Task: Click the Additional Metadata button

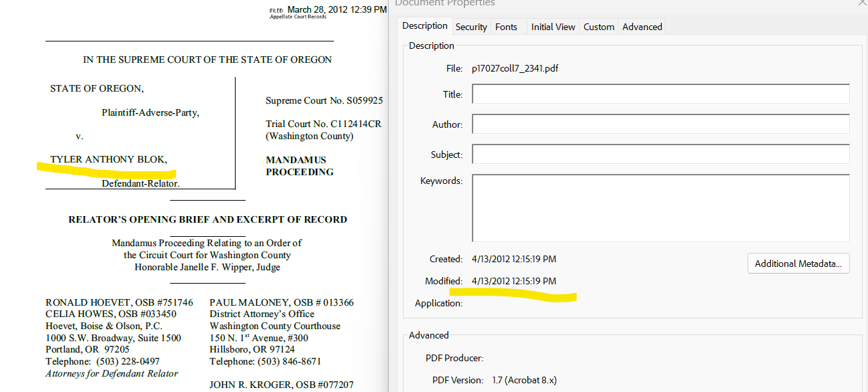Action: (x=798, y=263)
